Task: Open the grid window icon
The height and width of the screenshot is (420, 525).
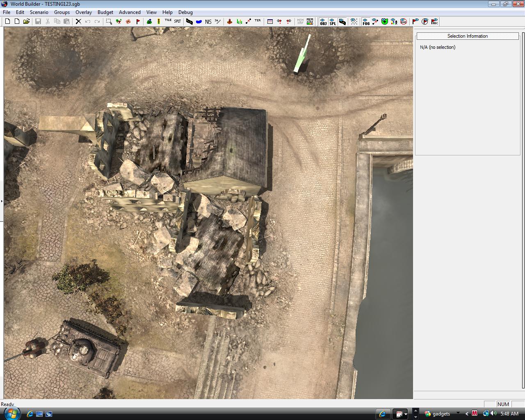Action: click(x=270, y=21)
